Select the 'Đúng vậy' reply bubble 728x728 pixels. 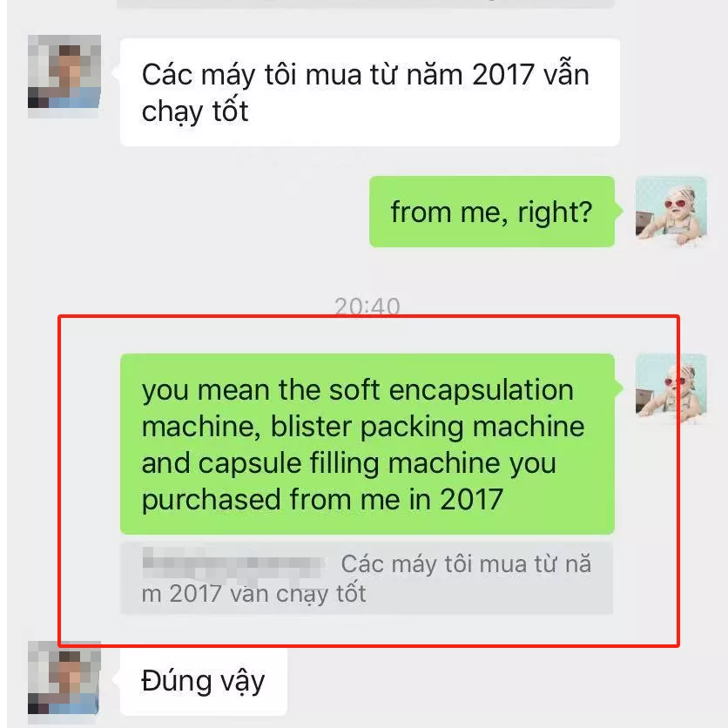204,681
